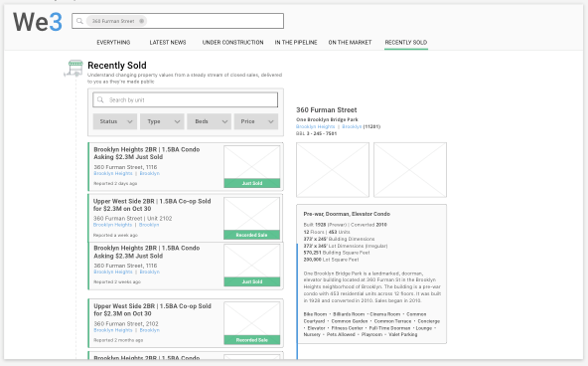Viewport: 588px width, 366px height.
Task: Open Brooklyn link beside the 11201 zip code
Action: click(352, 127)
